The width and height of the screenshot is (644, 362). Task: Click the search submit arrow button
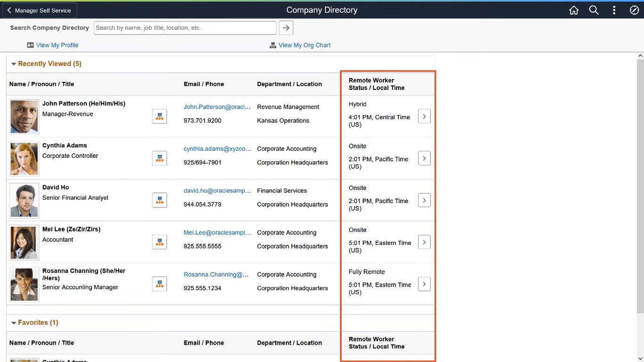pyautogui.click(x=286, y=28)
